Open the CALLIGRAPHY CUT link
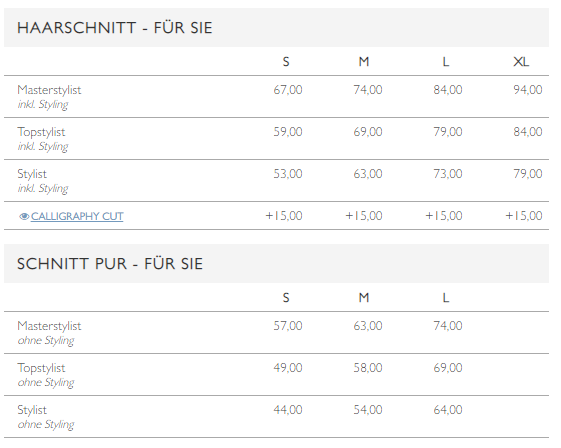The image size is (561, 448). tap(77, 216)
